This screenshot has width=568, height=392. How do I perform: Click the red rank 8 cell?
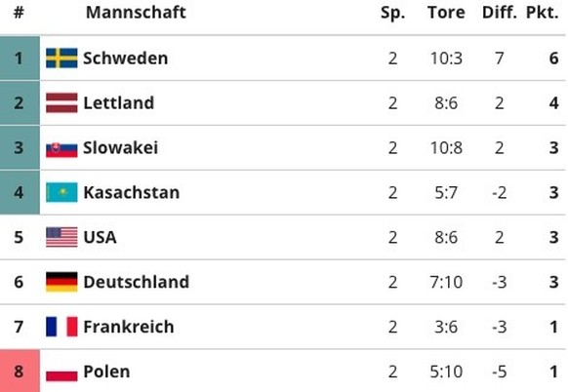(20, 371)
